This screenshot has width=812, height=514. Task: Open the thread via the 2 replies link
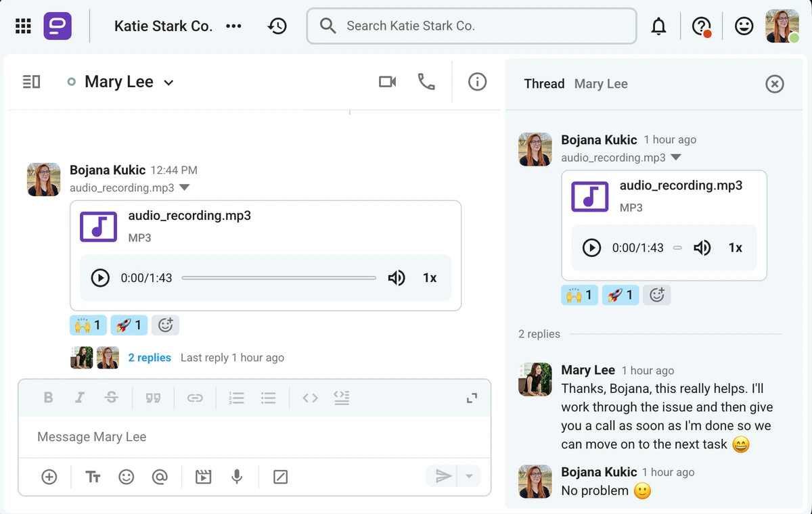(149, 357)
